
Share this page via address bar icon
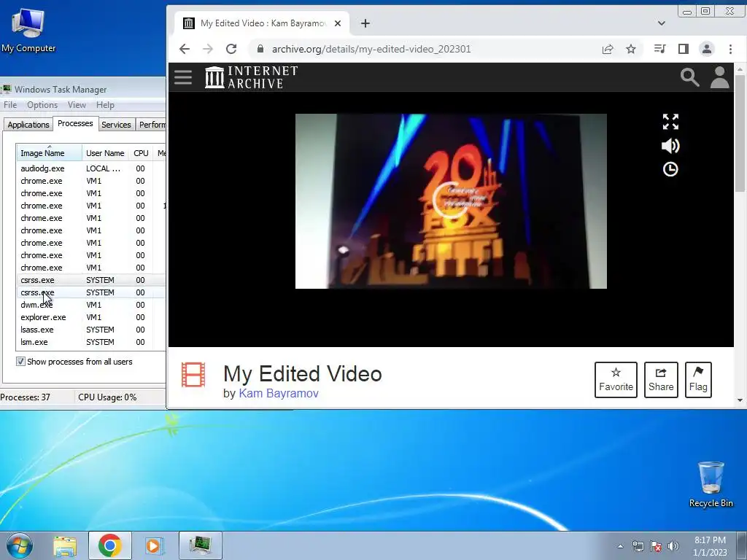[608, 49]
